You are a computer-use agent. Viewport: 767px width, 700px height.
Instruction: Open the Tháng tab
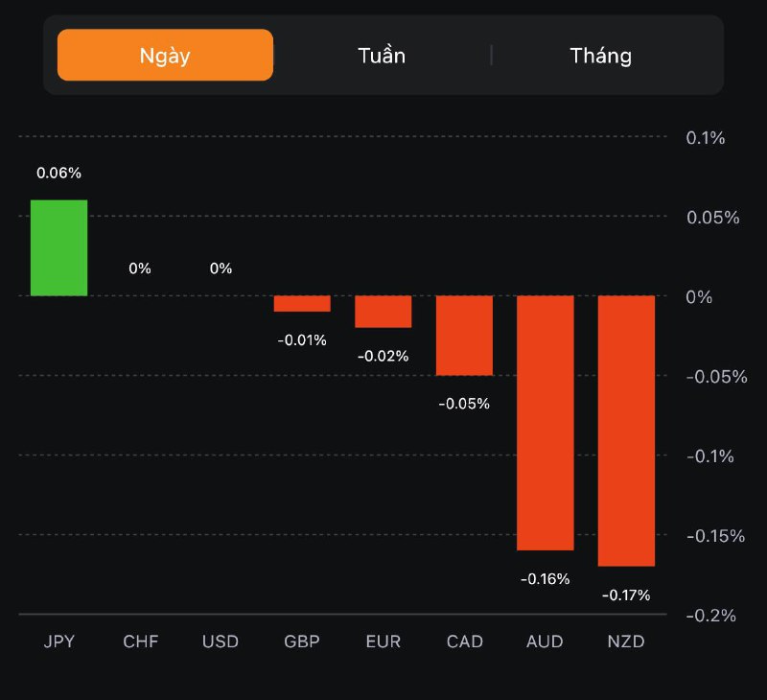pyautogui.click(x=601, y=55)
